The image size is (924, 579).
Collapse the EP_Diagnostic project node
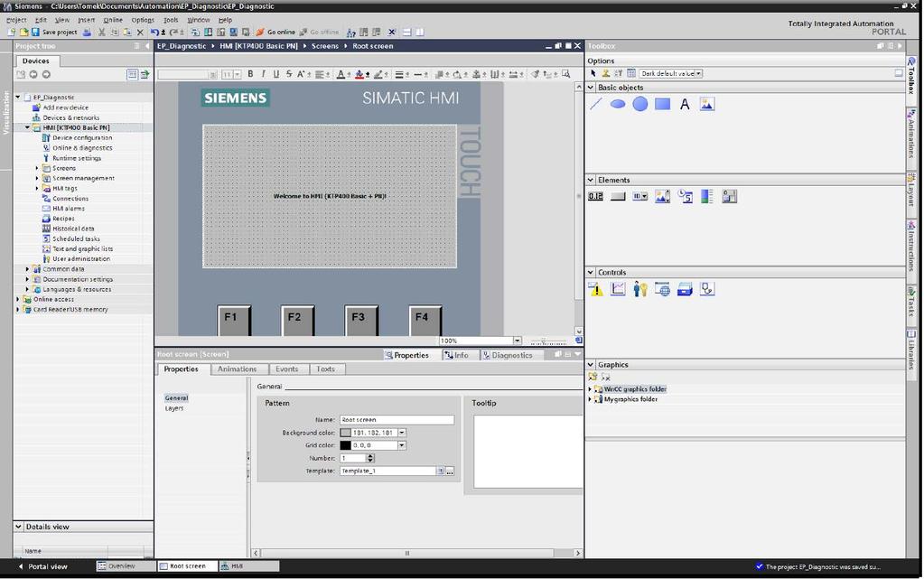[18, 98]
